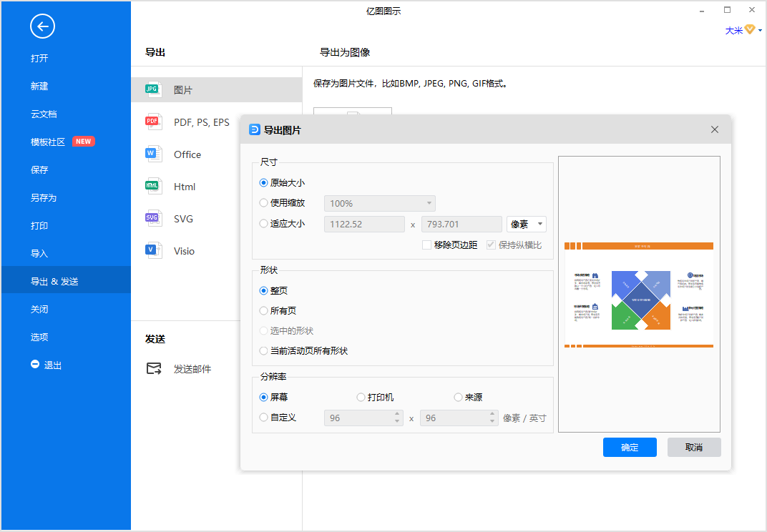Select 自定义 resolution option
This screenshot has width=767, height=532.
(263, 418)
